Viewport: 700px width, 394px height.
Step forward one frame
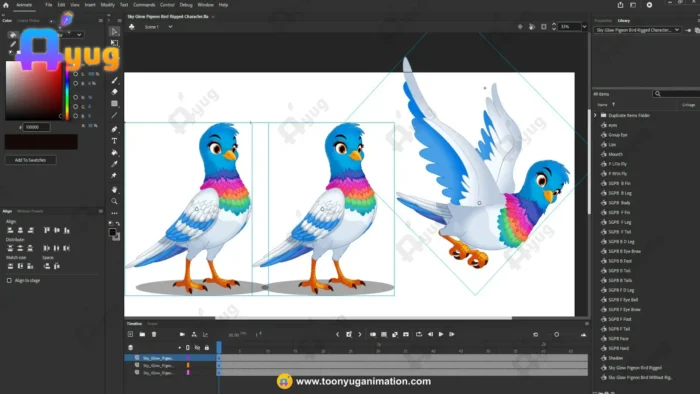point(452,334)
